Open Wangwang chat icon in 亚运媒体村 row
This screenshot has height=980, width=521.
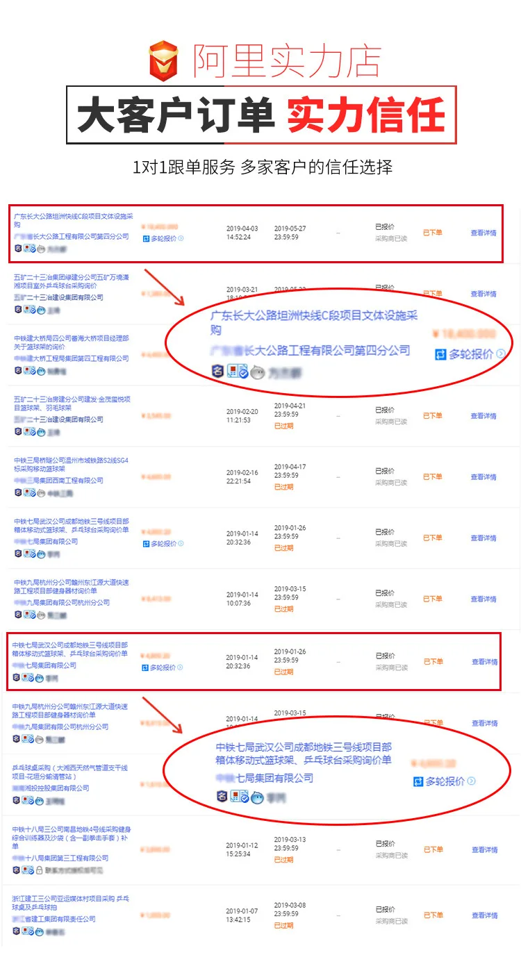click(x=39, y=931)
